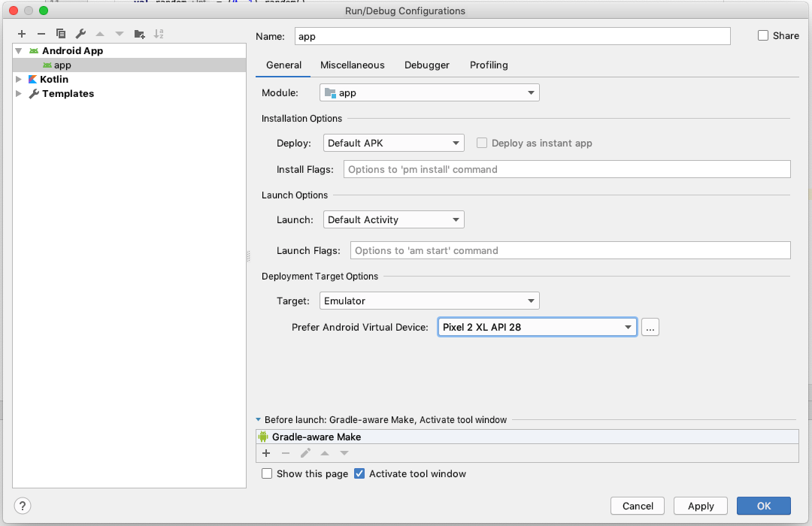
Task: Click the Launch Flags input field
Action: [x=570, y=250]
